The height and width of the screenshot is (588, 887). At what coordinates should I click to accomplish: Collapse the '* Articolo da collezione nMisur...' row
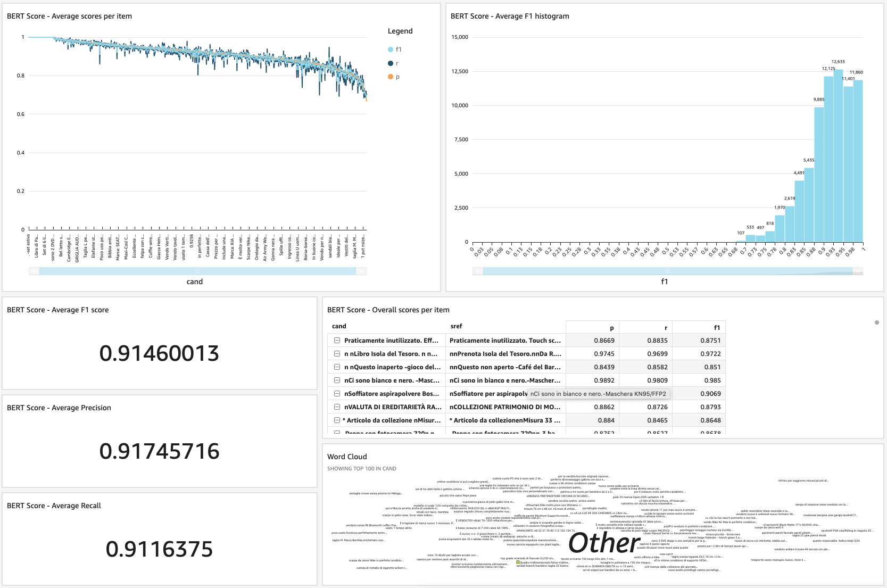point(337,420)
